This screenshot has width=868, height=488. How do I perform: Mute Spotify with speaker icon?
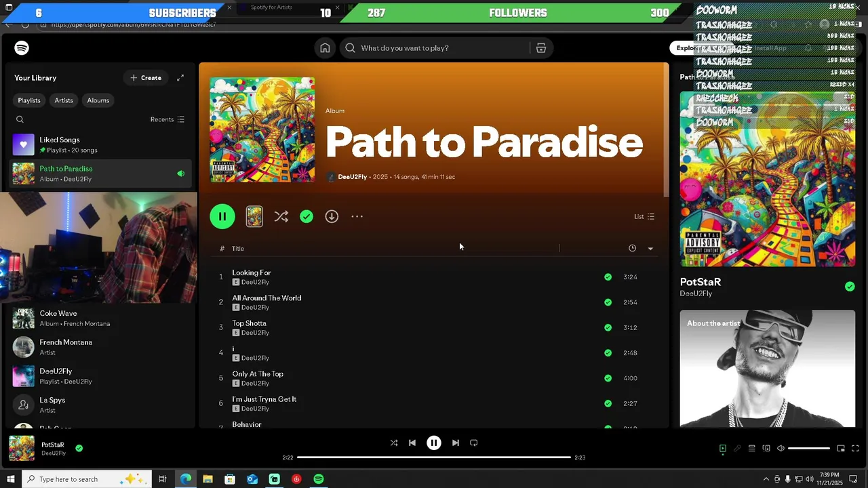click(781, 448)
